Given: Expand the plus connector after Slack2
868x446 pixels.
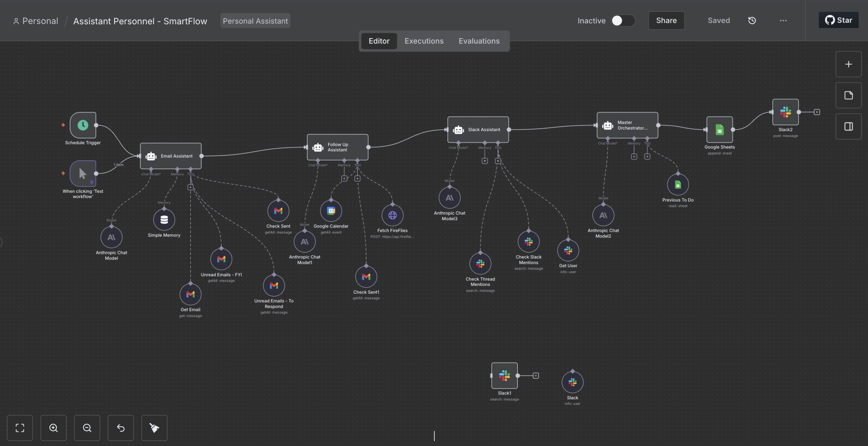Looking at the screenshot, I should click(817, 112).
